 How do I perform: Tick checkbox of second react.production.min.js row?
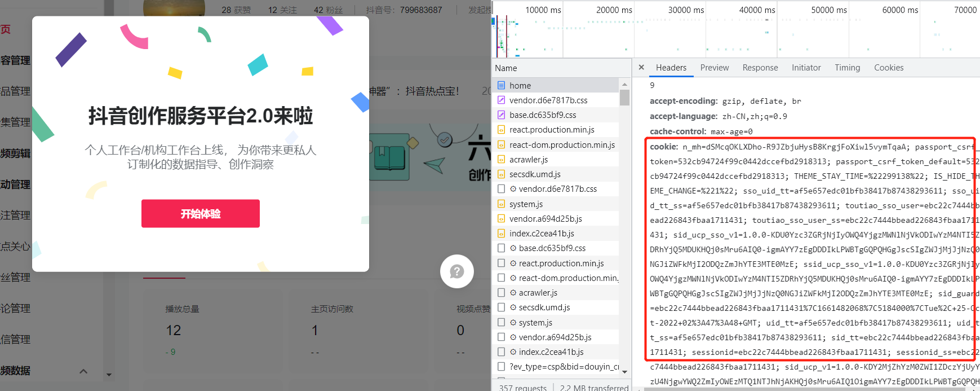click(501, 263)
